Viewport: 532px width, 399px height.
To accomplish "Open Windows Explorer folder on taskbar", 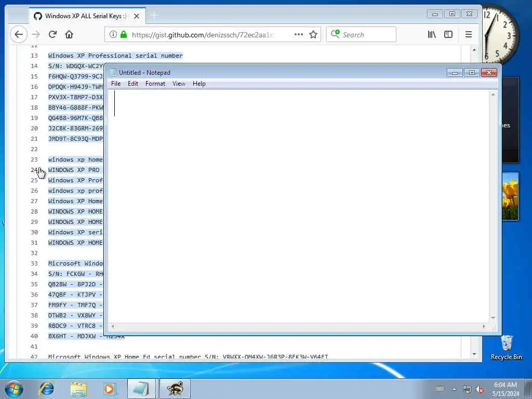I will point(78,389).
